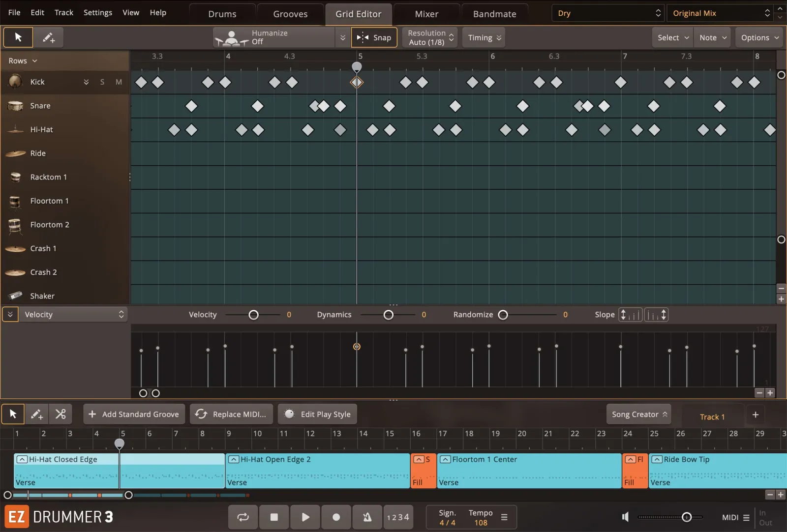Viewport: 787px width, 532px height.
Task: Select the song track arrow tool
Action: (x=13, y=414)
